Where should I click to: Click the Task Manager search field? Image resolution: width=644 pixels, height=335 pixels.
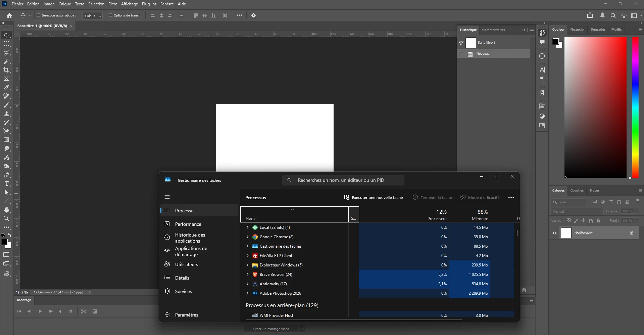coord(343,180)
